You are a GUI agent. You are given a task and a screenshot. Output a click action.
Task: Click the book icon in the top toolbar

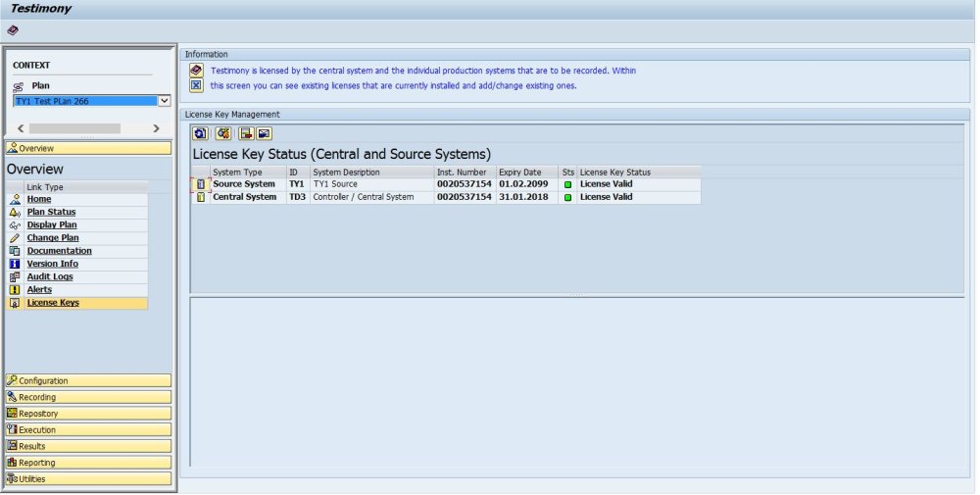pos(13,30)
